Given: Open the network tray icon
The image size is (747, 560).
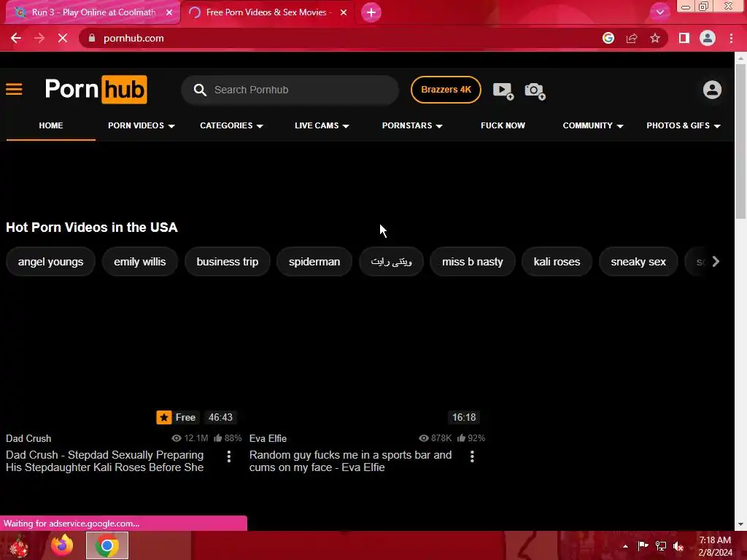Looking at the screenshot, I should [x=661, y=545].
